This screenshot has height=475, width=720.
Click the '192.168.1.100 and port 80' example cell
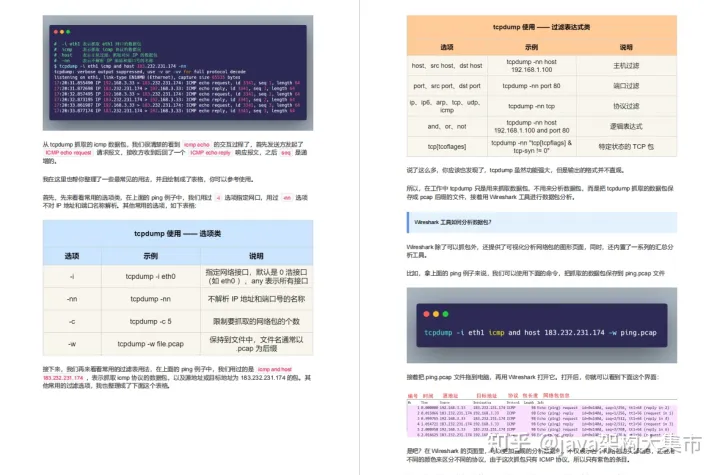pyautogui.click(x=532, y=126)
